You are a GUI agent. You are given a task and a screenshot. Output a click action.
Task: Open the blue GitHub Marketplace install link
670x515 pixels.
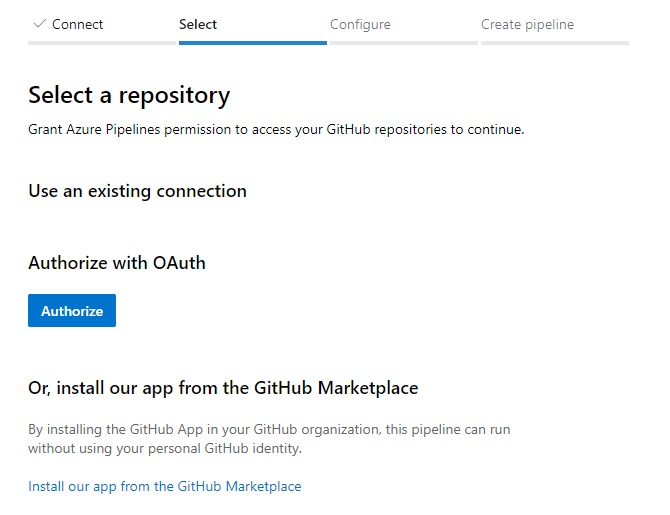[165, 487]
